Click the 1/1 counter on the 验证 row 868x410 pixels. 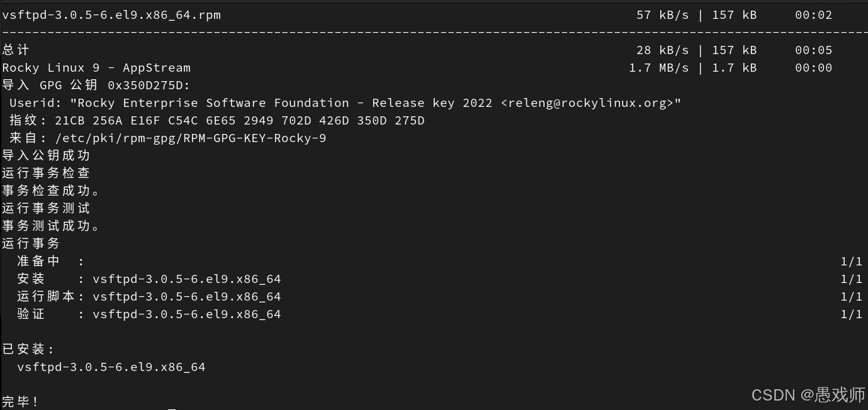pos(851,314)
